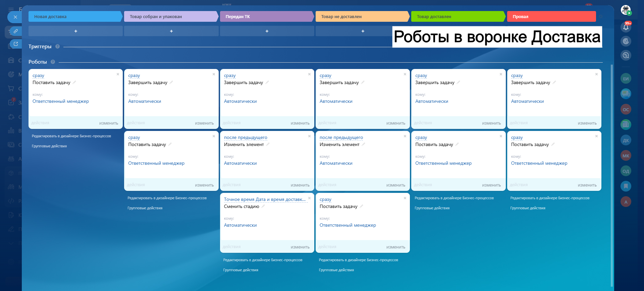Click the panel's vertical scrollbar on the right
Viewport: 644px width, 291px height.
(611, 167)
